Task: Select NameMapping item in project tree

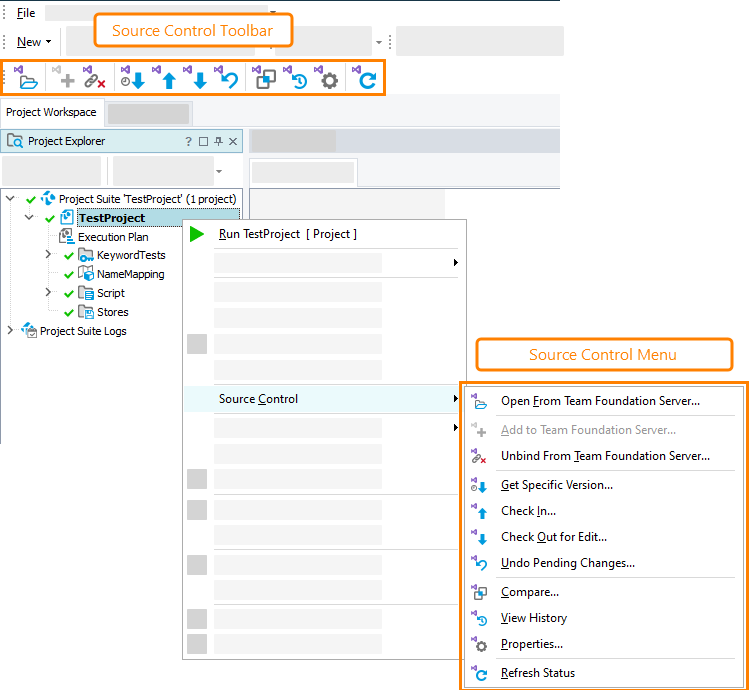Action: tap(130, 274)
